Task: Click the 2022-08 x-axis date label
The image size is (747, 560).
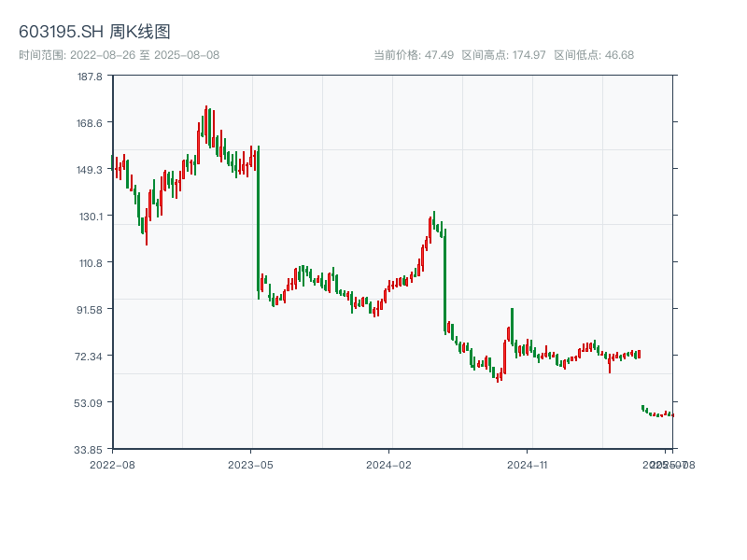Action: (112, 464)
